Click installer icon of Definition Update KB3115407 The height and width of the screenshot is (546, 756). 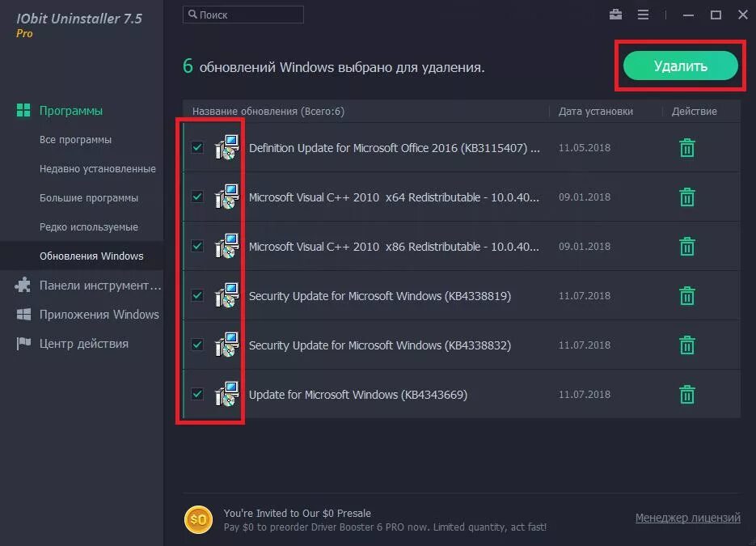click(x=226, y=147)
